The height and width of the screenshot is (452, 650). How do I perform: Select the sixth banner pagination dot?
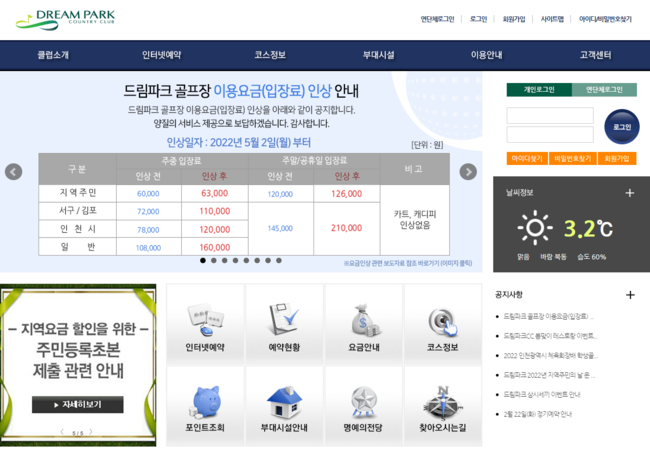tap(257, 260)
